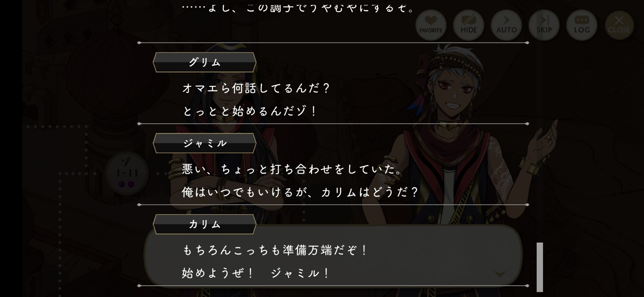
Task: Click the ジャミル speaker name plate
Action: tap(204, 143)
